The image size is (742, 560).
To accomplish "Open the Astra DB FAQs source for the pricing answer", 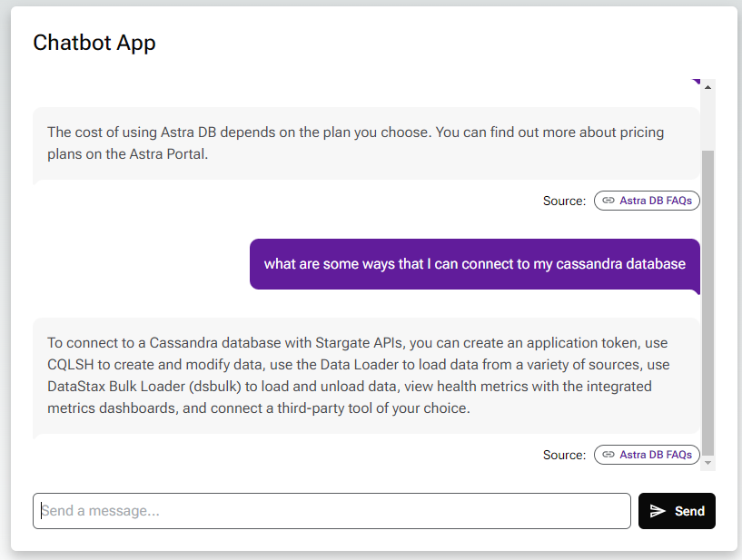I will point(647,201).
